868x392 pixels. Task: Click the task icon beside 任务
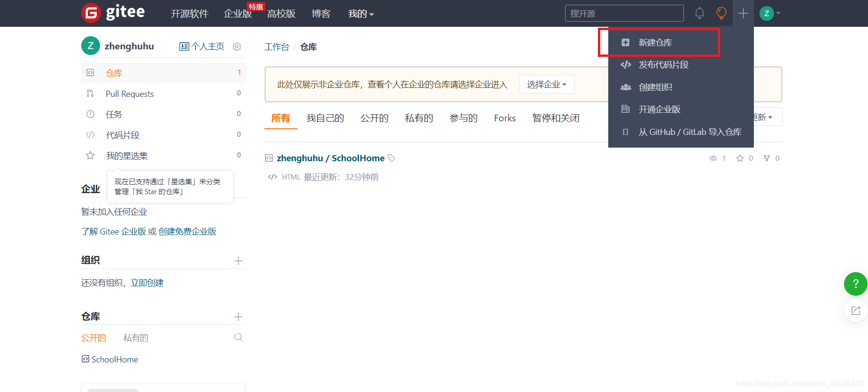[x=90, y=114]
